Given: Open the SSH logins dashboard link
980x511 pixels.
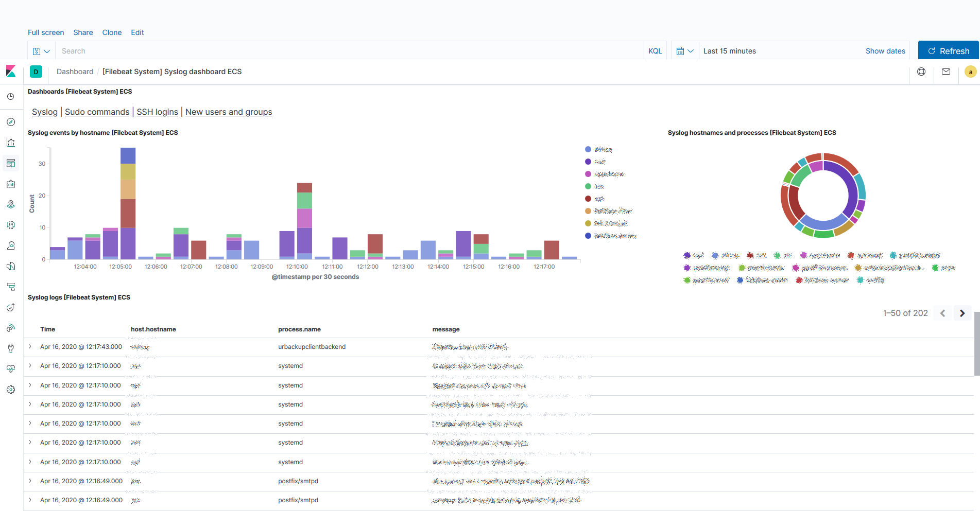Looking at the screenshot, I should pos(157,112).
